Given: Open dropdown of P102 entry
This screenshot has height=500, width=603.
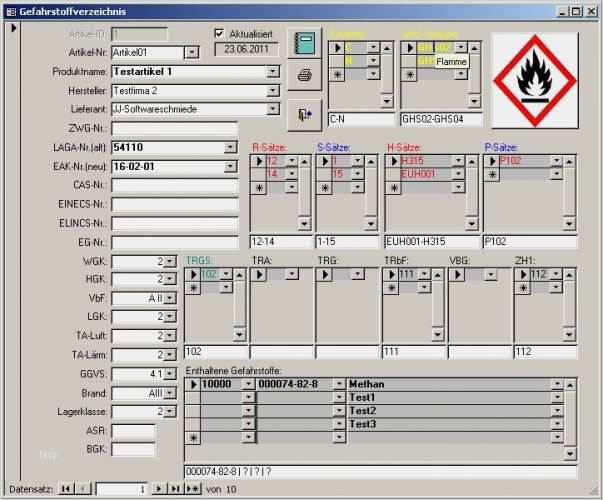Looking at the screenshot, I should (556, 161).
